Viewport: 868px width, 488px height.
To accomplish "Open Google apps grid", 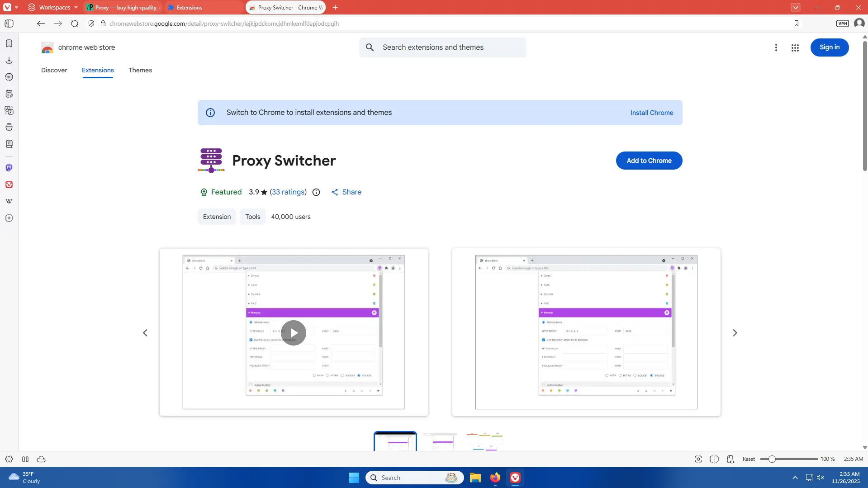I will tap(795, 47).
